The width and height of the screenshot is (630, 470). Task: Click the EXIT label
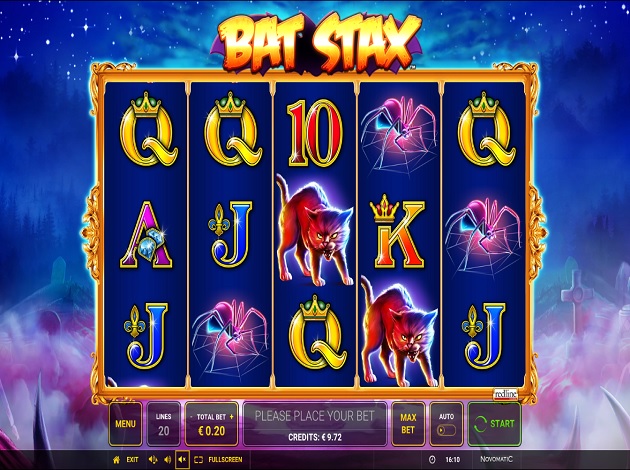click(x=132, y=460)
